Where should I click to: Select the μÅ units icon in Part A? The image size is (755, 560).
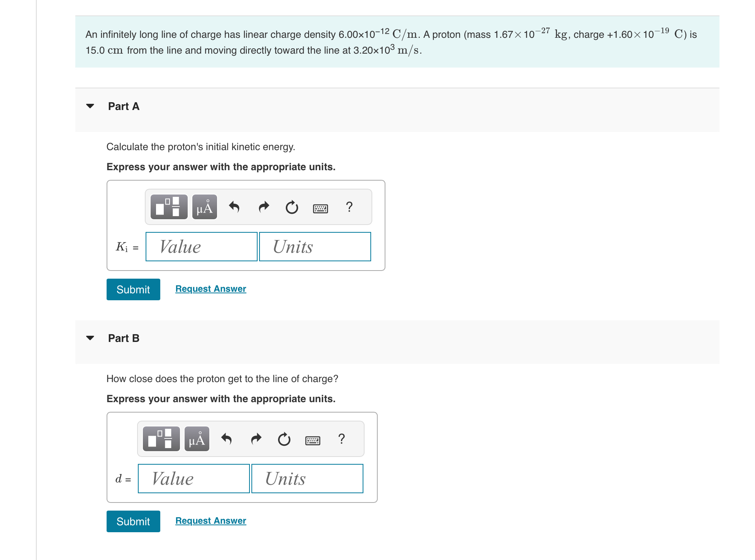[204, 207]
